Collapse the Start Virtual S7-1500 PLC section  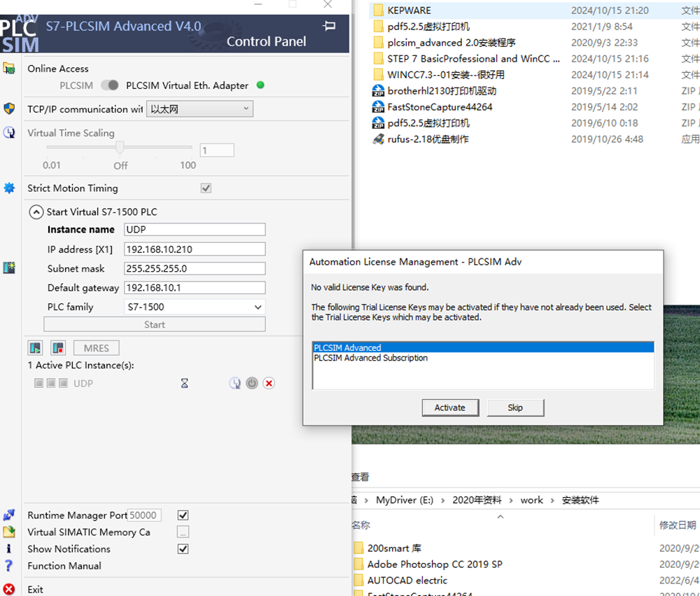point(36,212)
